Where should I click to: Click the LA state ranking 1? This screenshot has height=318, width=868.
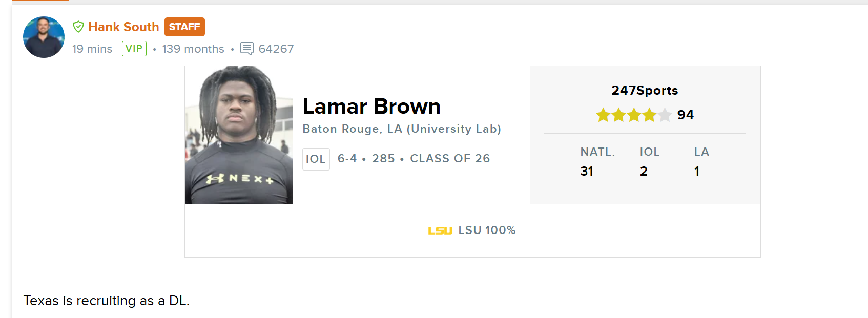697,171
